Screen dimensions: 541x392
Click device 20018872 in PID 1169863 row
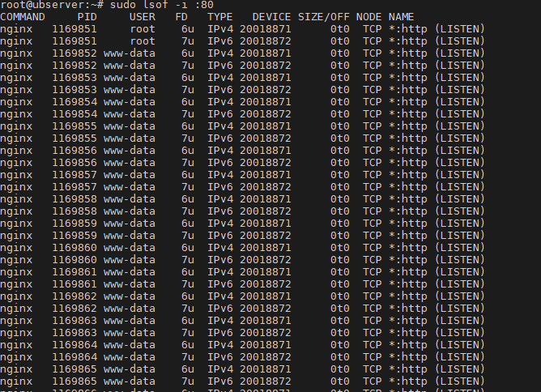point(266,333)
